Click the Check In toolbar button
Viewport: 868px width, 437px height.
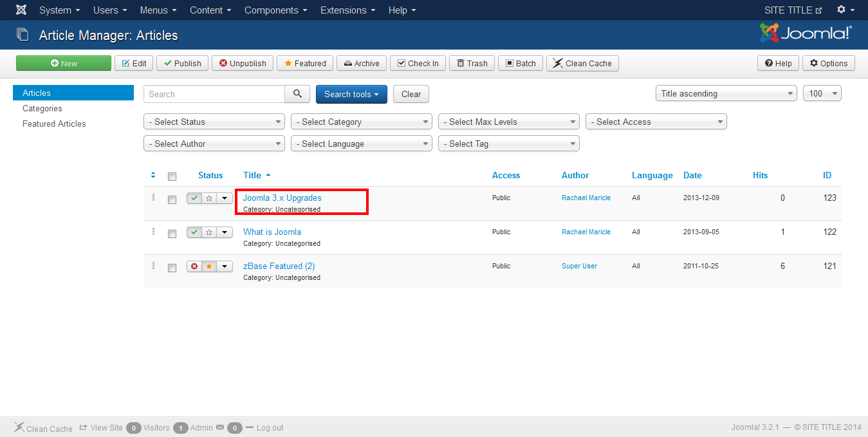point(418,63)
